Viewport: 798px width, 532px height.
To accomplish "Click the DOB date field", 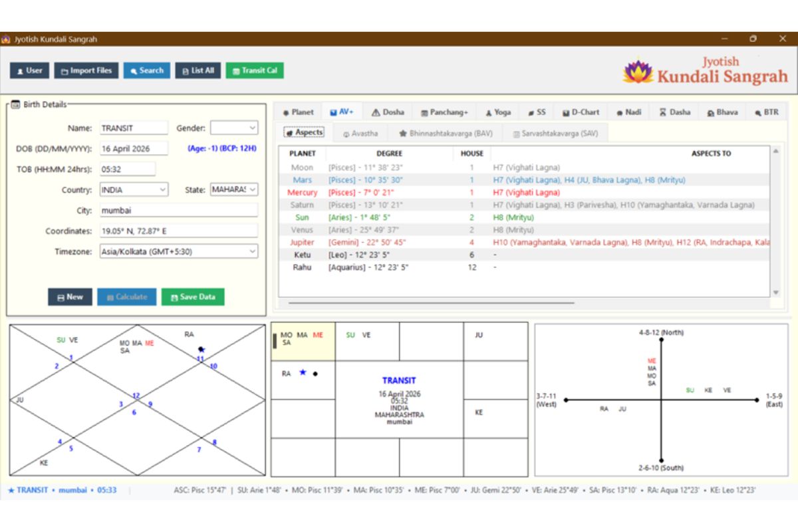I will pos(134,148).
